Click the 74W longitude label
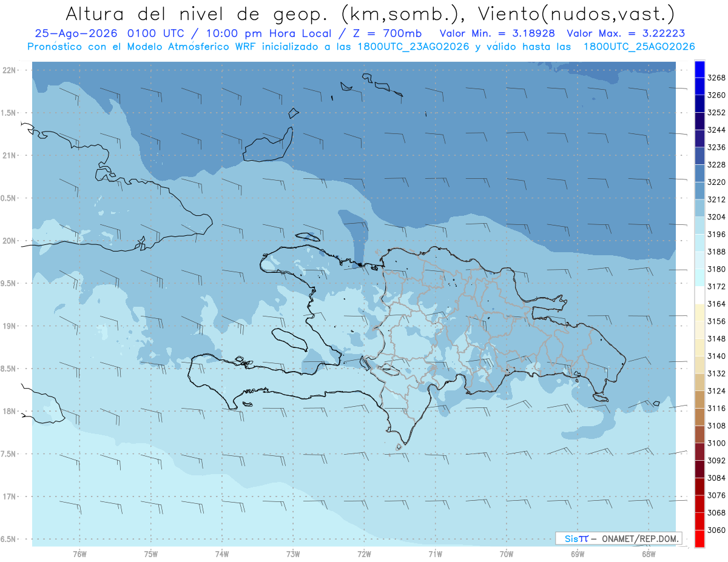The image size is (728, 562). point(222,554)
